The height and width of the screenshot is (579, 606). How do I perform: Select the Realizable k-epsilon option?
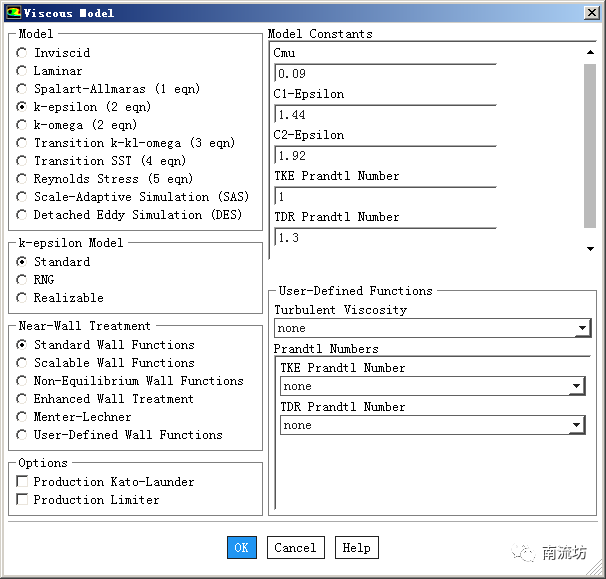[x=22, y=298]
